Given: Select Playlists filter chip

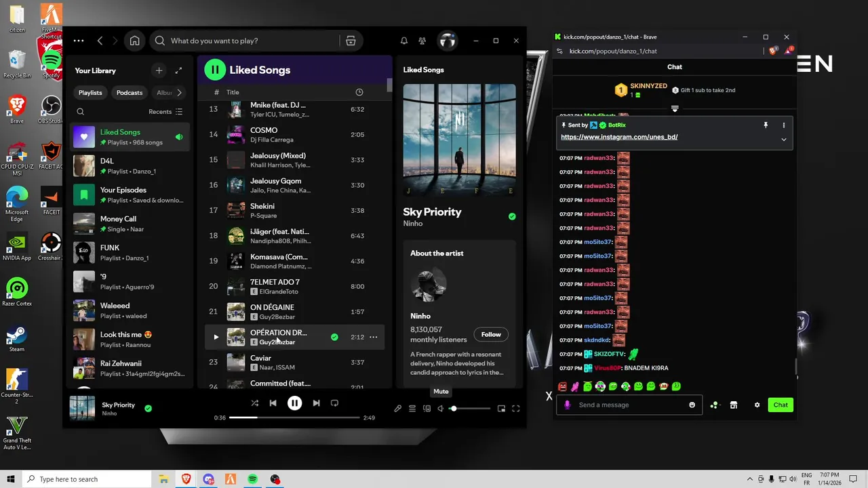Looking at the screenshot, I should click(90, 92).
